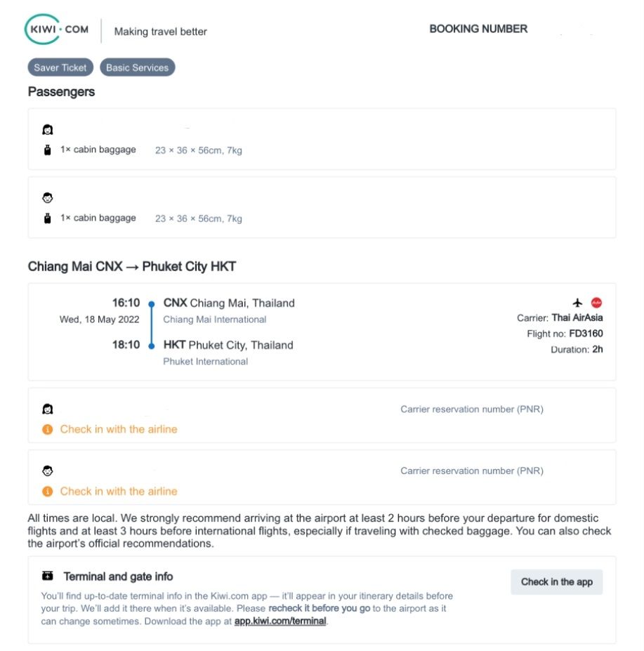The image size is (644, 651).
Task: Click the male avatar in the PNR section
Action: tap(48, 471)
